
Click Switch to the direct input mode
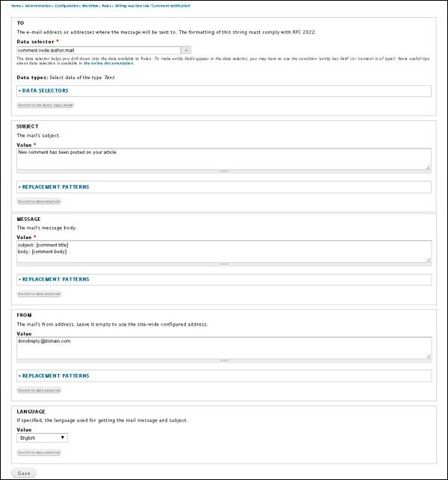click(x=46, y=105)
